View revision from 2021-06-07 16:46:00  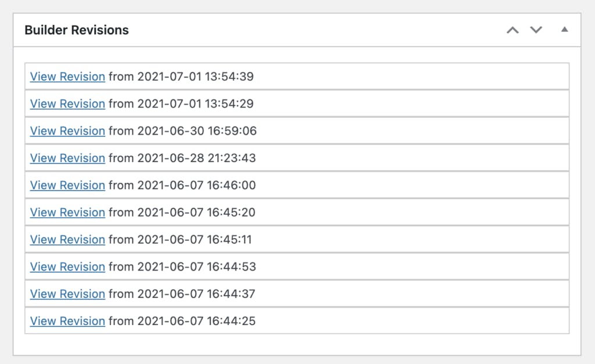click(67, 185)
